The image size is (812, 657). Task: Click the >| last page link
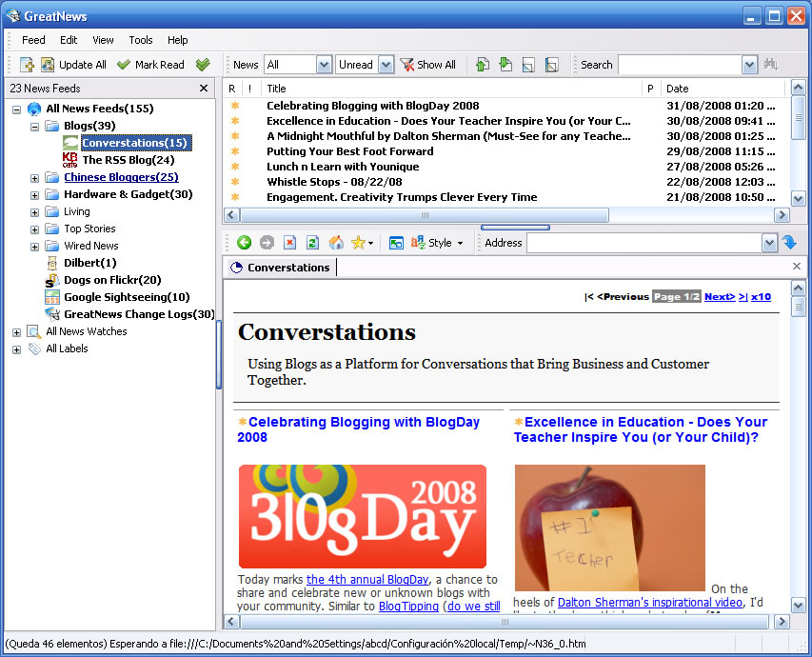pos(743,297)
